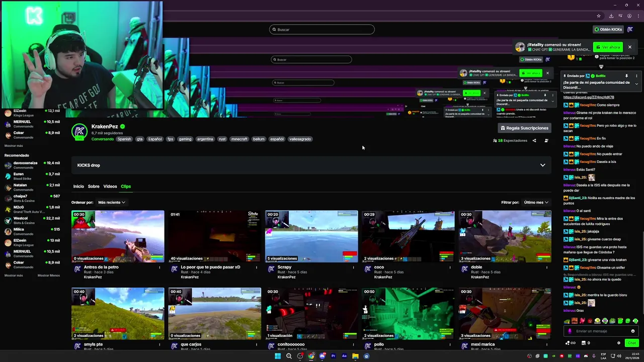Viewport: 644px width, 362px height.
Task: Click the channel points icon below chat input
Action: click(571, 343)
